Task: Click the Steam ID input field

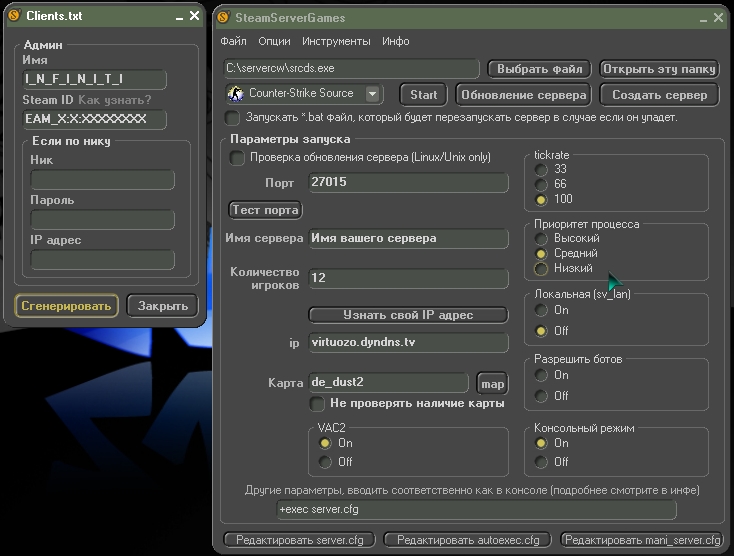Action: 95,119
